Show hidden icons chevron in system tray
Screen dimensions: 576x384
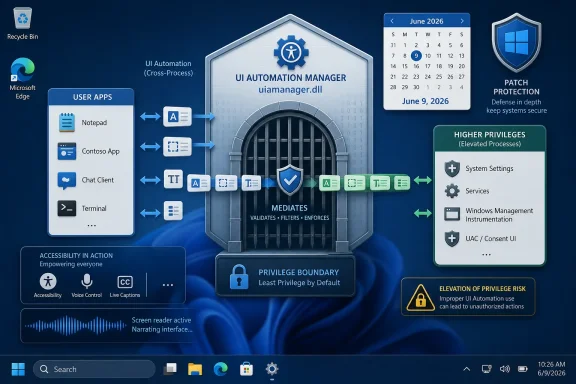click(x=467, y=369)
